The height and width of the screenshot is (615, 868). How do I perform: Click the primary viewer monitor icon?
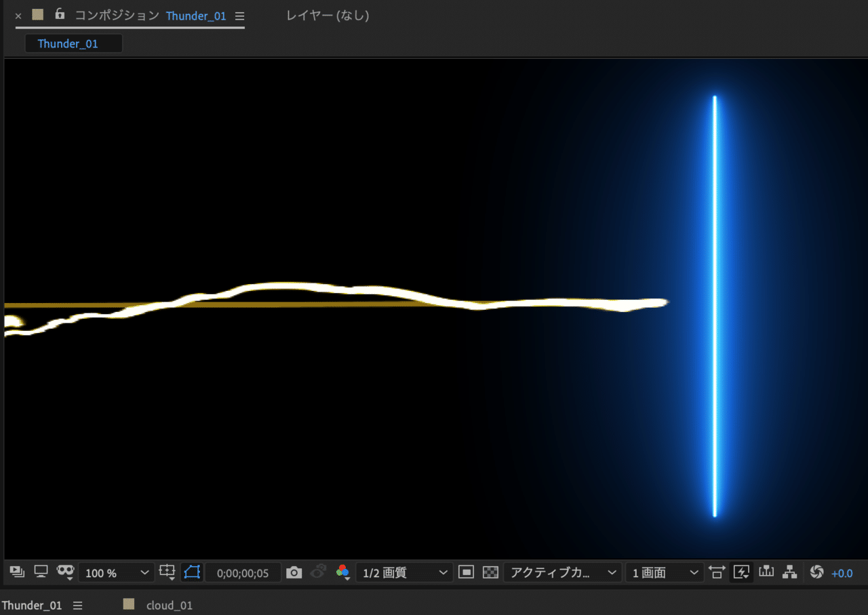tap(41, 572)
